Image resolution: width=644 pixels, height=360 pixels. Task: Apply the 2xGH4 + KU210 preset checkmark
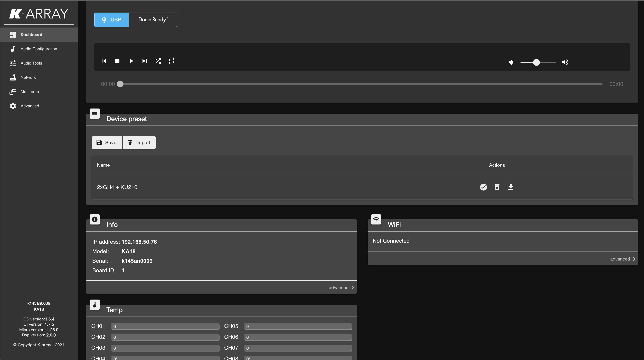(x=484, y=187)
